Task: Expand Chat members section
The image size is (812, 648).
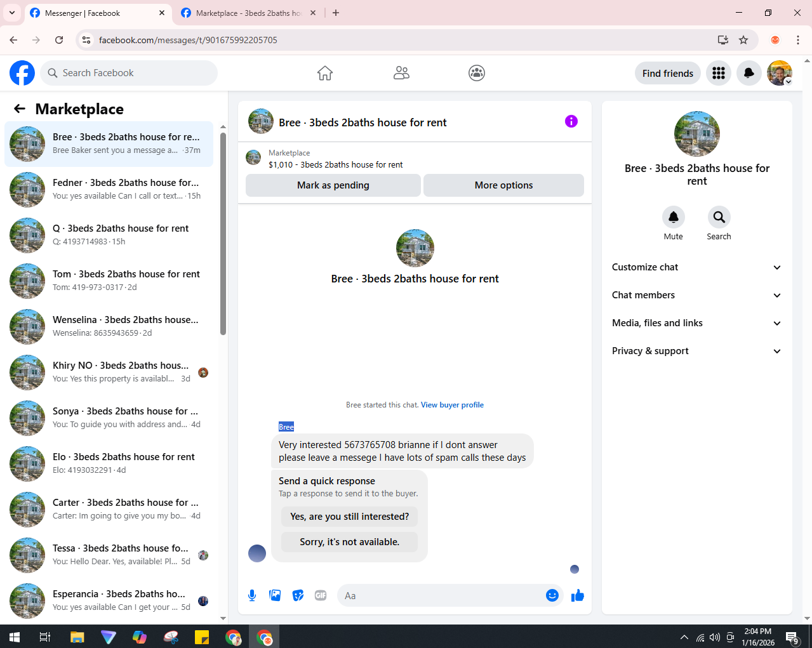Action: [696, 295]
